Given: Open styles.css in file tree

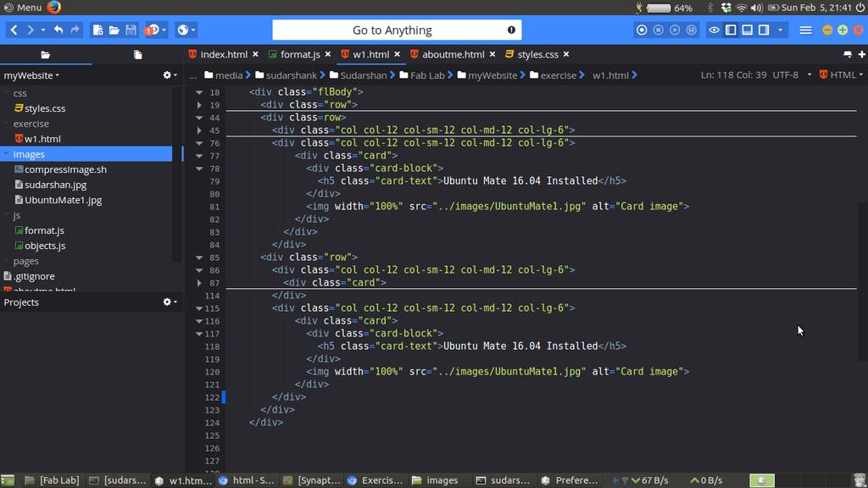Looking at the screenshot, I should [x=45, y=108].
